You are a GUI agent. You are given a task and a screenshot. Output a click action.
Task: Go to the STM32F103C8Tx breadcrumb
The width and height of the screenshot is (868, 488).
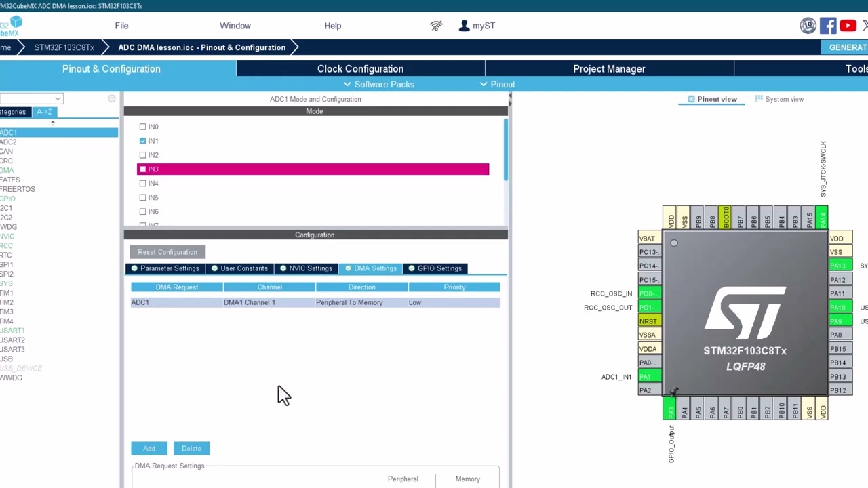[64, 47]
